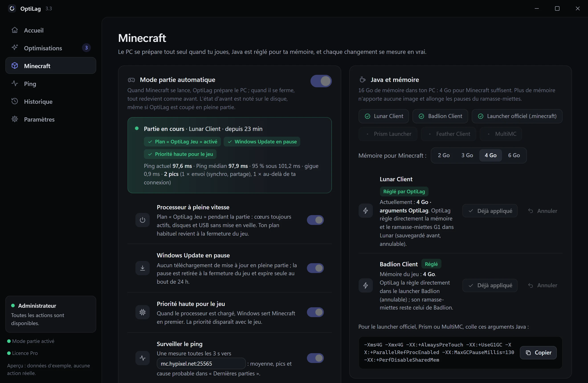
Task: Click the OptiLag logo icon
Action: [x=12, y=9]
